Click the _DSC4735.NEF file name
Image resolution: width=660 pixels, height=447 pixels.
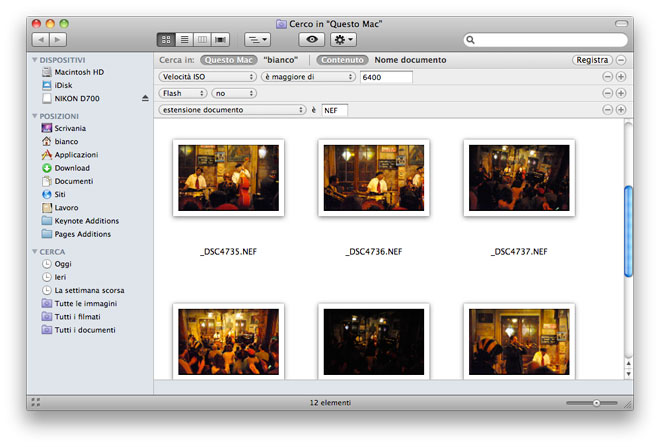229,252
